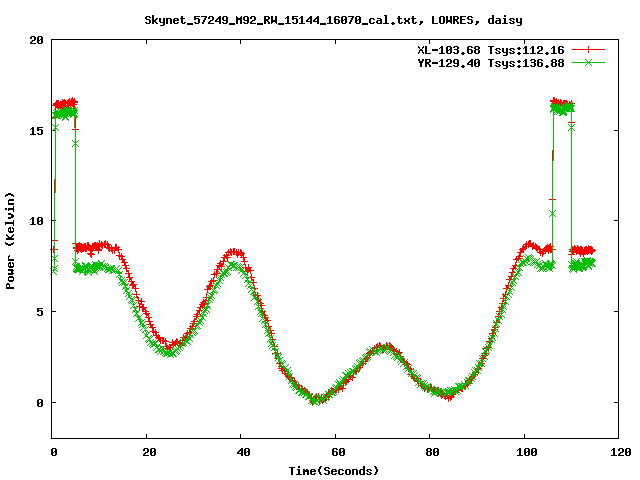Image resolution: width=640 pixels, height=480 pixels.
Task: Click the x-axis tick label 40
Action: pos(243,452)
